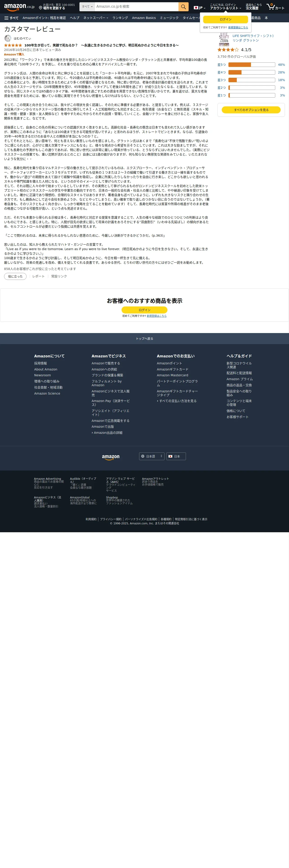The width and height of the screenshot is (289, 868).
Task: Open プライバシー規約 link
Action: click(x=111, y=520)
